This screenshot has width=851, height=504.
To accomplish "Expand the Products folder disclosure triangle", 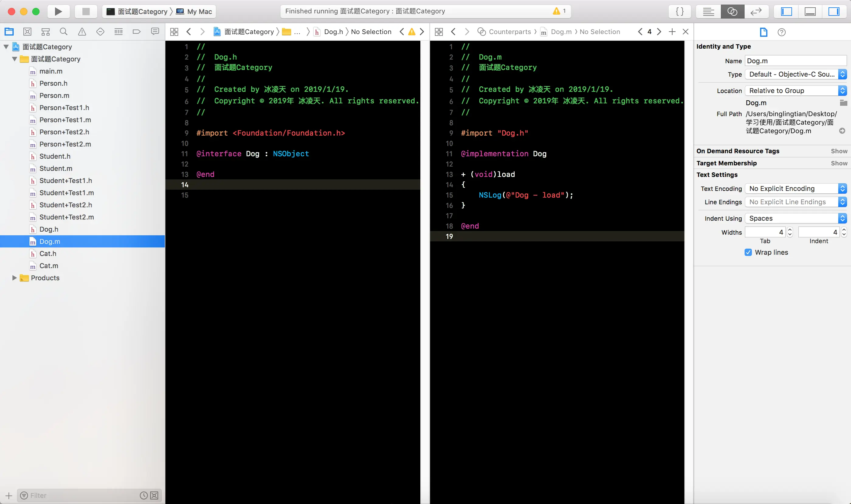I will pos(14,278).
